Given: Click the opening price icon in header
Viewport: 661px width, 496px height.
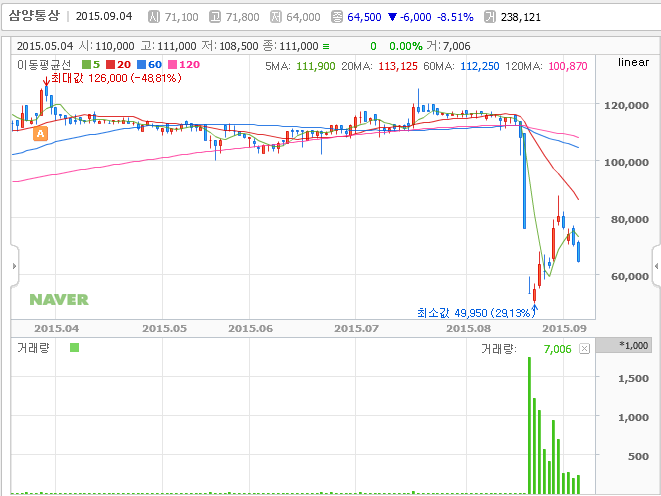Looking at the screenshot, I should coord(154,17).
